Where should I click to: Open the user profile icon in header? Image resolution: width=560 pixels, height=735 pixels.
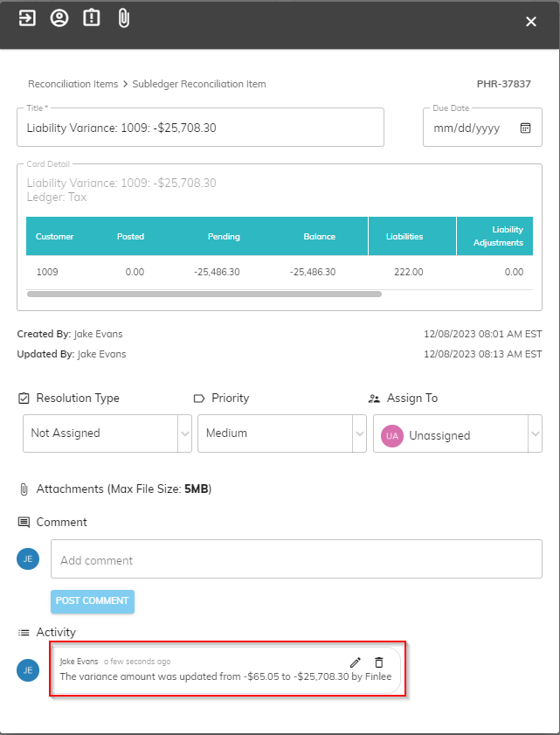(x=59, y=18)
